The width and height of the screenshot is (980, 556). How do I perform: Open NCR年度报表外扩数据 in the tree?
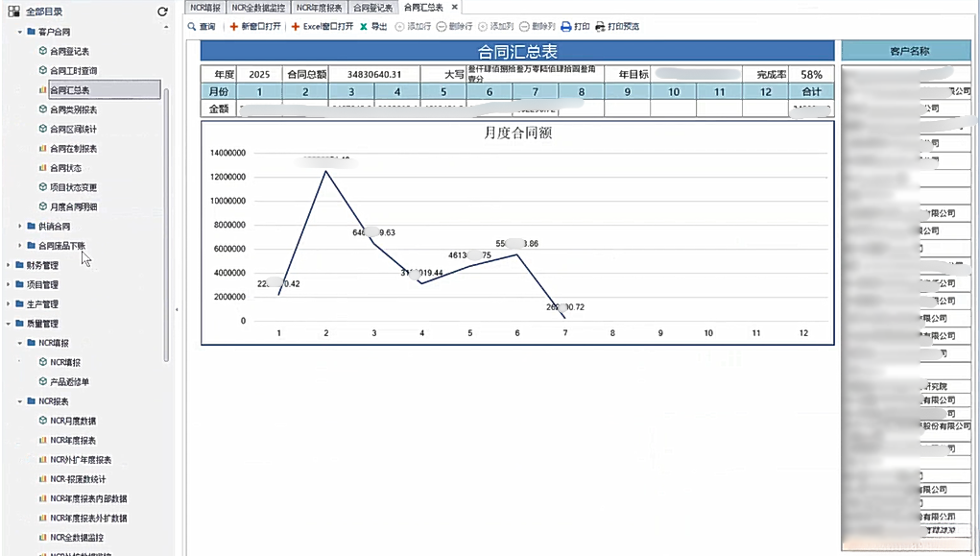88,519
